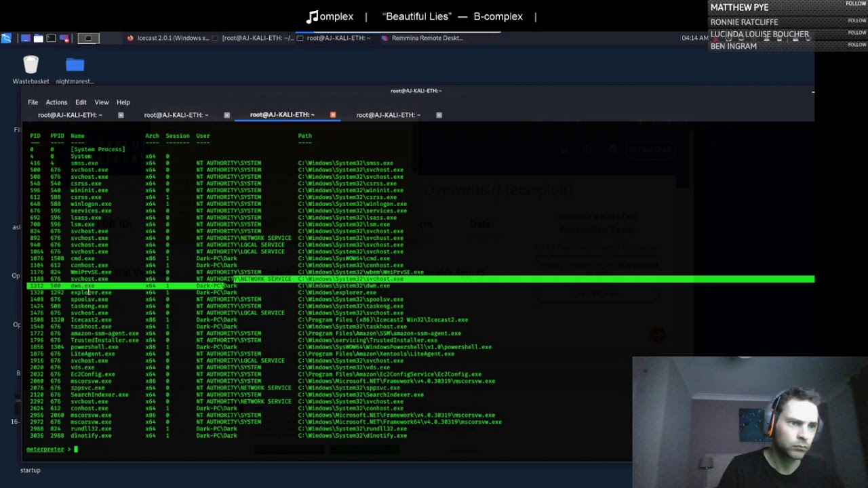
Task: Switch to the last terminal tab
Action: [389, 115]
